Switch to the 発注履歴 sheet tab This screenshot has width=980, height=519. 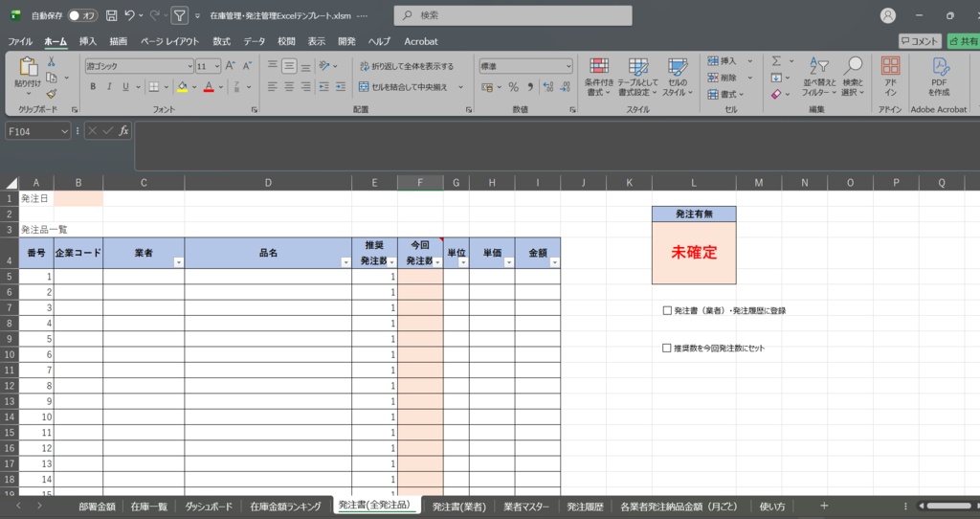point(585,507)
